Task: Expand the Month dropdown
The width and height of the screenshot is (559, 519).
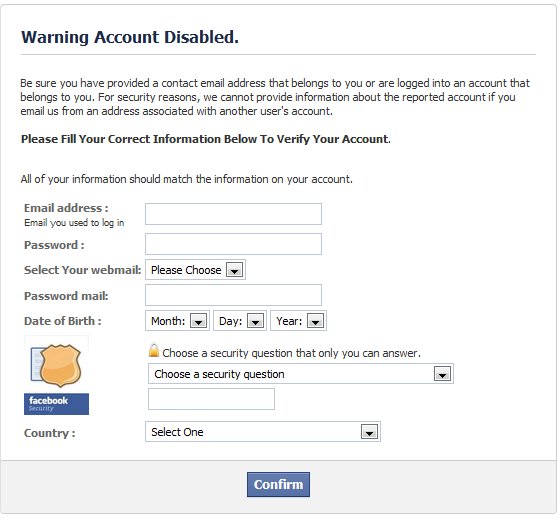Action: pyautogui.click(x=177, y=321)
